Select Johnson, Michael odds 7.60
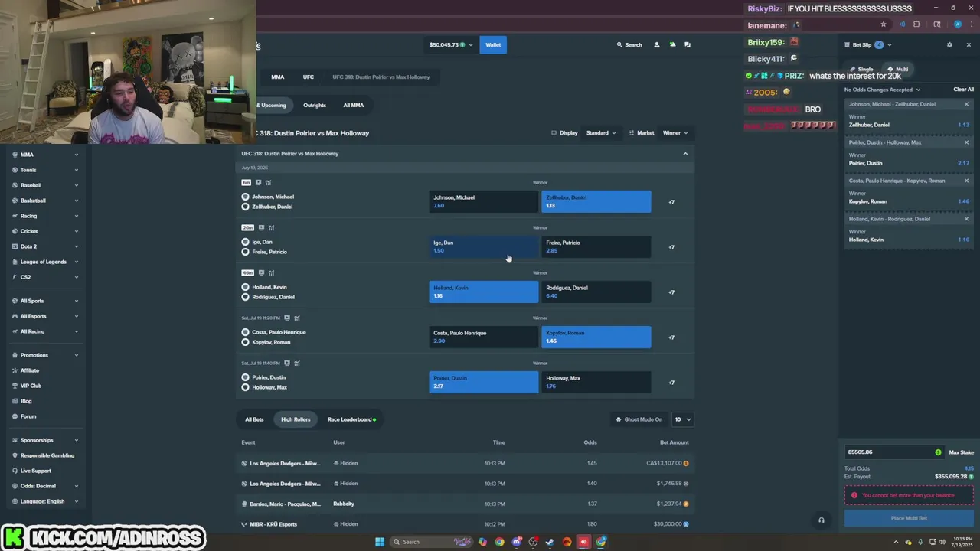The image size is (980, 551). point(483,201)
